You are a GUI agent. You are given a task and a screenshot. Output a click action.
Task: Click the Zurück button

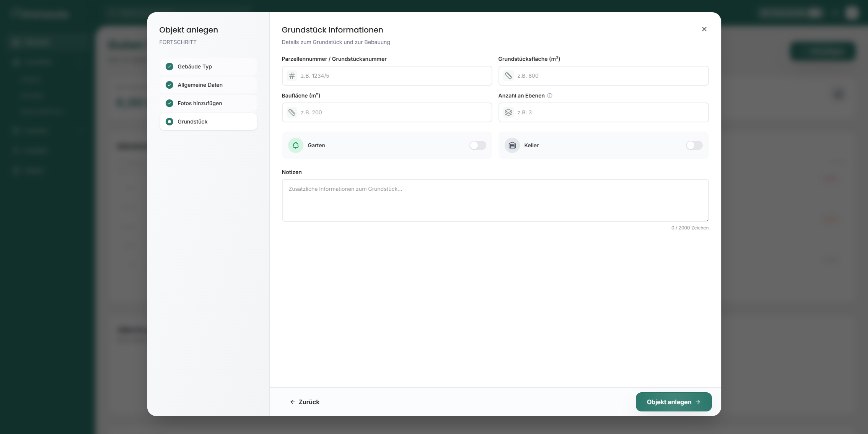click(x=305, y=402)
